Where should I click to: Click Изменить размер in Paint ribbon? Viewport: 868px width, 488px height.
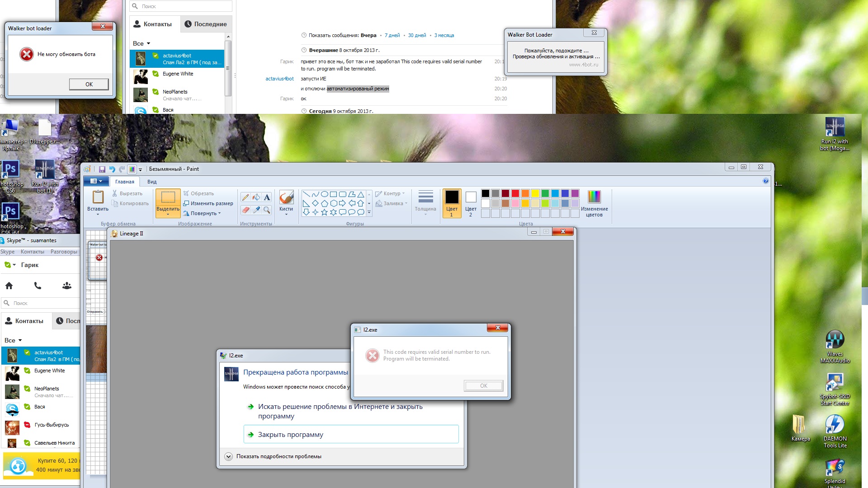pyautogui.click(x=208, y=203)
